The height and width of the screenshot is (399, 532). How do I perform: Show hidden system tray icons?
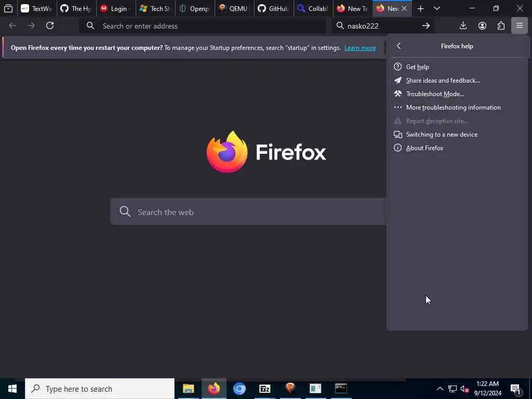pyautogui.click(x=440, y=389)
